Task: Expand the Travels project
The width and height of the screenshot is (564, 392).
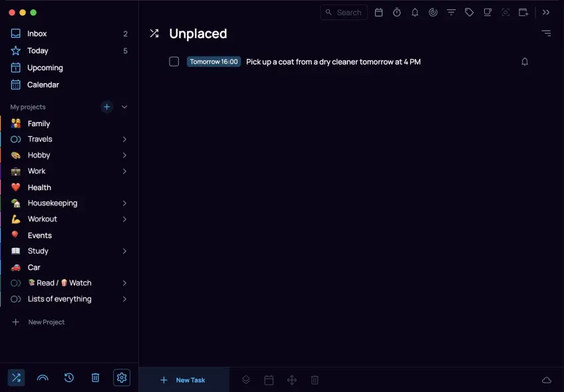Action: (x=124, y=140)
